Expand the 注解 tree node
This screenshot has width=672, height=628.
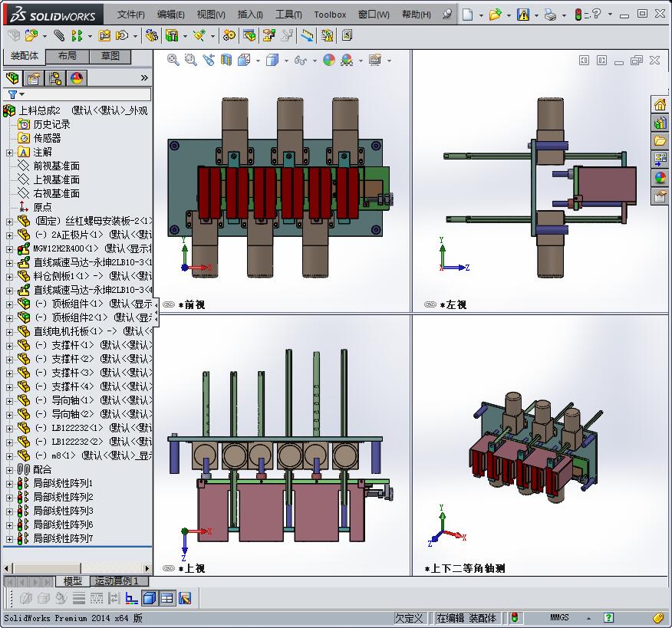click(9, 153)
